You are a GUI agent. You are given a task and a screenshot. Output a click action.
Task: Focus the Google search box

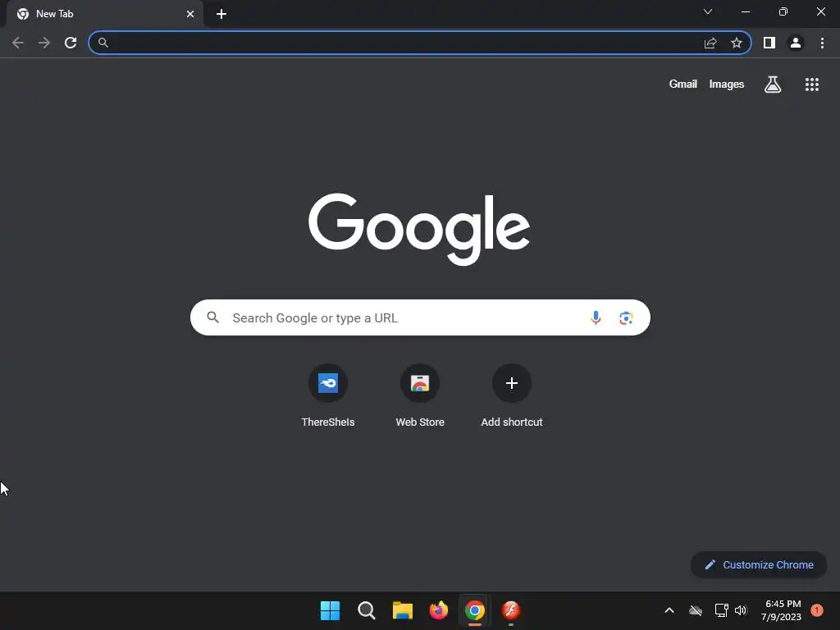coord(420,317)
